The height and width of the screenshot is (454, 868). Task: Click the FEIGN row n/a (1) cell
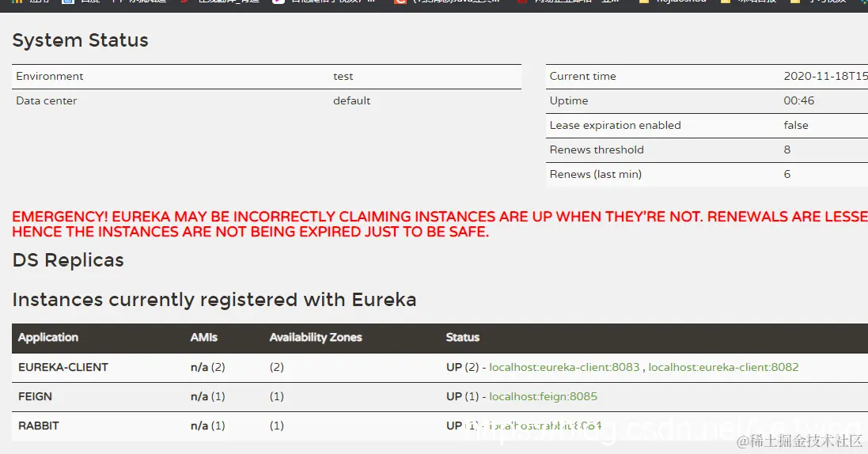[x=207, y=396]
